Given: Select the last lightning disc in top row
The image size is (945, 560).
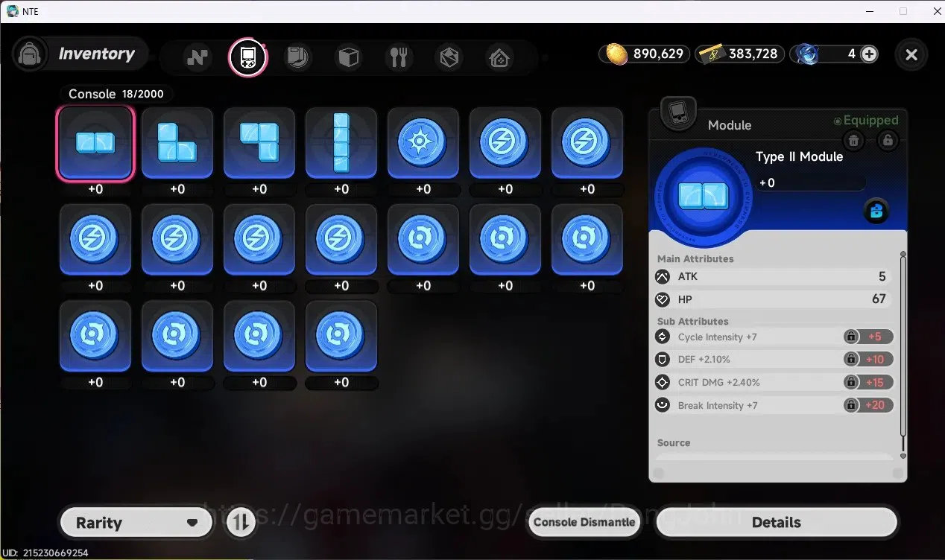Looking at the screenshot, I should [x=587, y=143].
